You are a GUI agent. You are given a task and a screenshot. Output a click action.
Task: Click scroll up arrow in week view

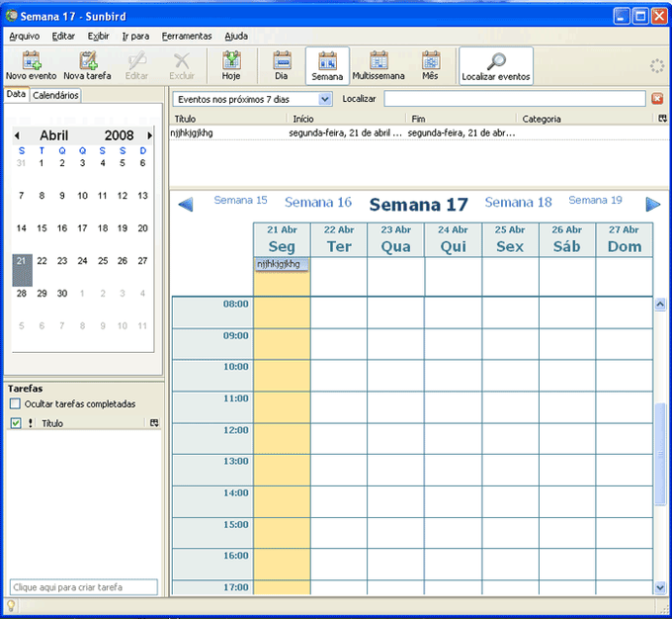[x=660, y=305]
